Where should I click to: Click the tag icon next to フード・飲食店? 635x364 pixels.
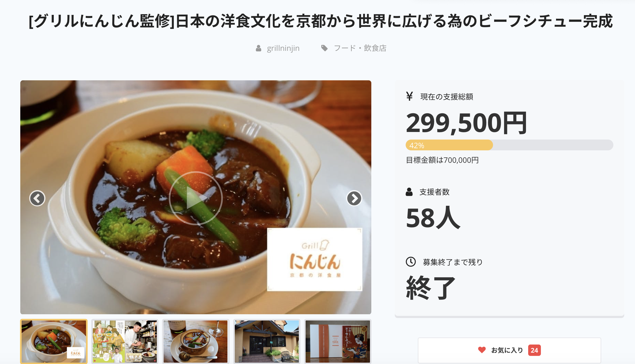324,48
